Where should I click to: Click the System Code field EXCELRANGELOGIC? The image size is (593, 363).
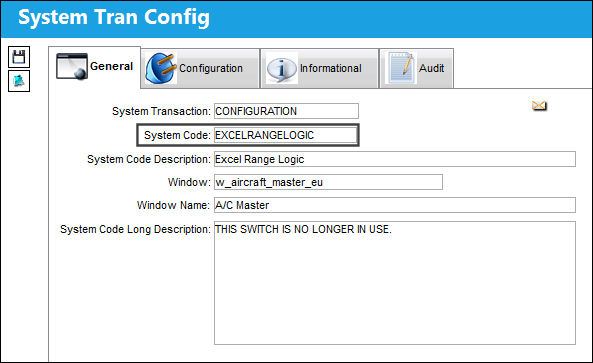(x=286, y=135)
